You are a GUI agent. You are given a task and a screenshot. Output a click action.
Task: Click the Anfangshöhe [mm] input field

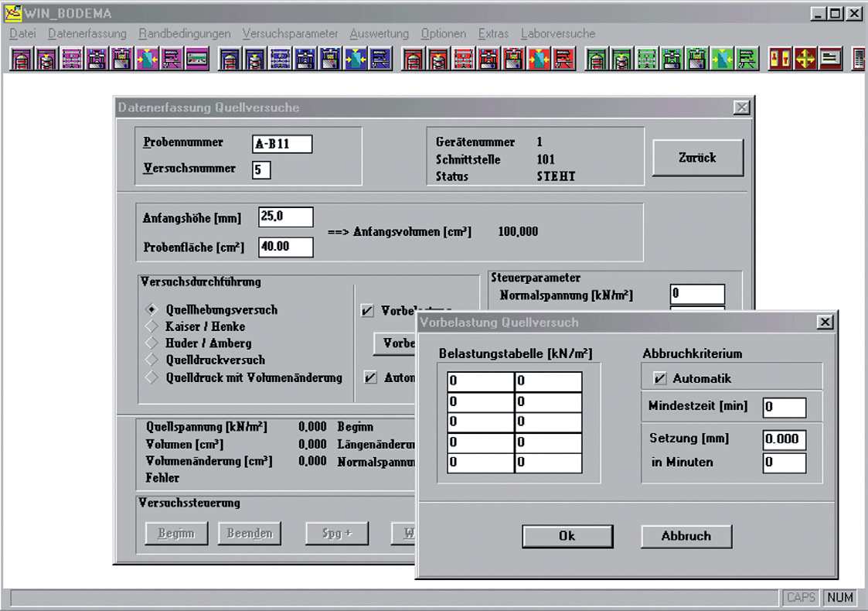[286, 217]
